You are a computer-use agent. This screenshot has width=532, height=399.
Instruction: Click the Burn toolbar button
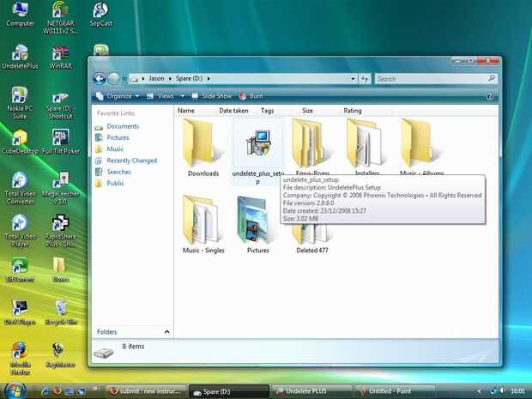coord(251,96)
